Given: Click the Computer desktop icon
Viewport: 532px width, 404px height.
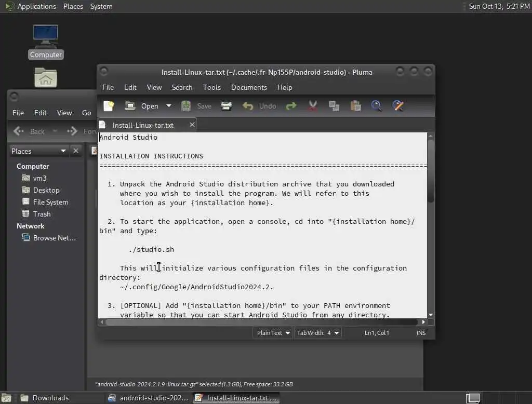Looking at the screenshot, I should 46,42.
